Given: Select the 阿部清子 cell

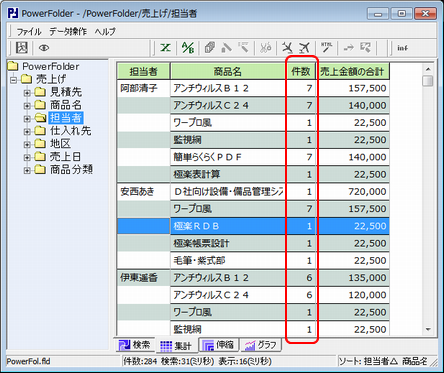Looking at the screenshot, I should click(144, 88).
